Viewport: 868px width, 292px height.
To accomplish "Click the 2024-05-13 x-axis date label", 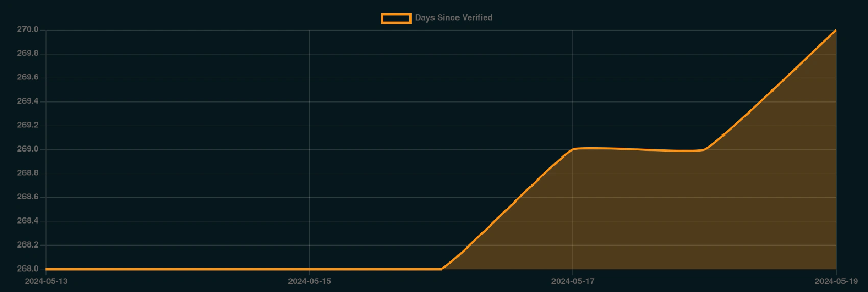I will coord(46,281).
